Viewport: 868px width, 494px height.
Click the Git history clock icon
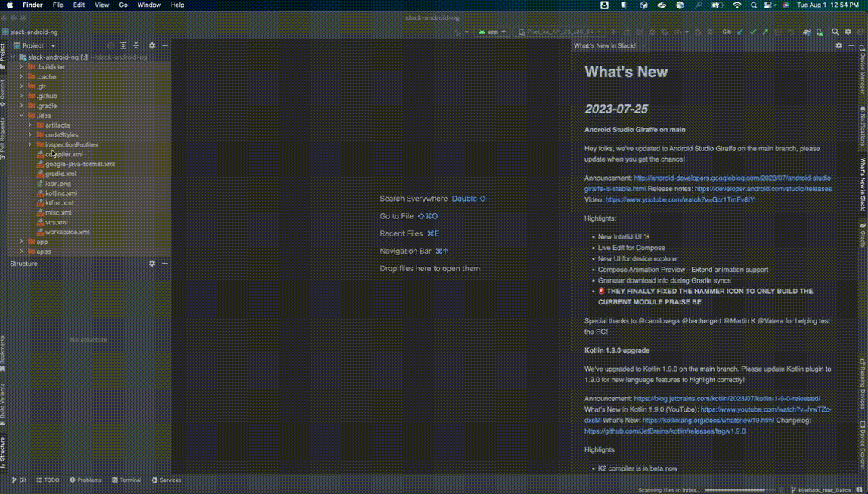pos(778,32)
